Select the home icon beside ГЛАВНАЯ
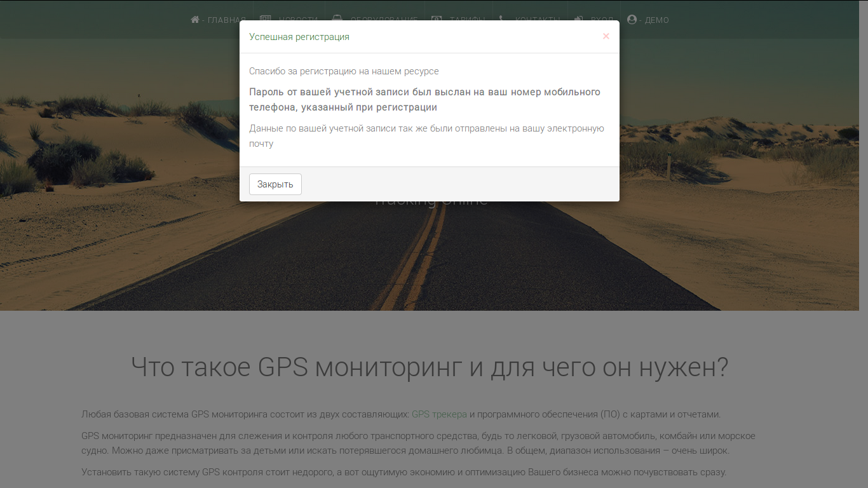This screenshot has height=488, width=868. point(194,19)
